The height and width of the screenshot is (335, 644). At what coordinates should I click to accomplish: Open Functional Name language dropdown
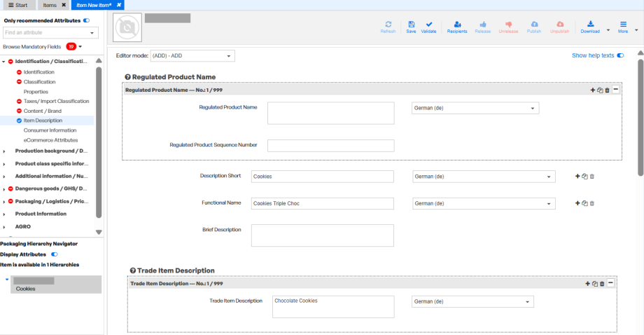[x=484, y=203]
